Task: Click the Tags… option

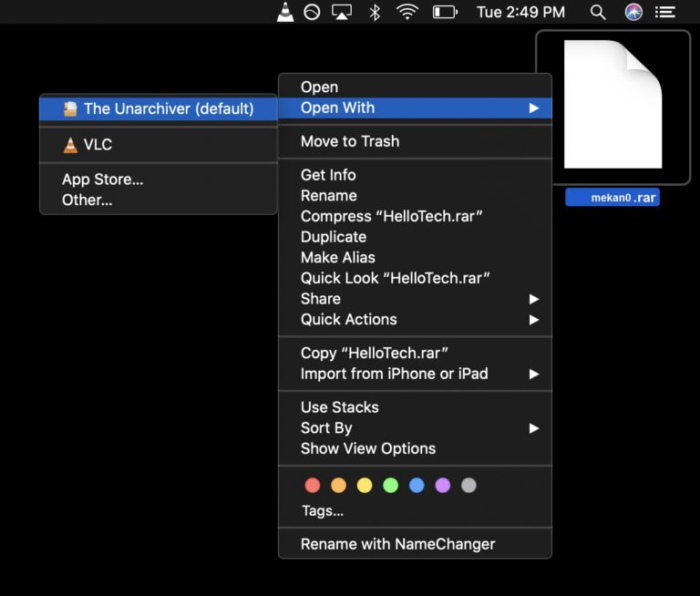Action: coord(323,511)
